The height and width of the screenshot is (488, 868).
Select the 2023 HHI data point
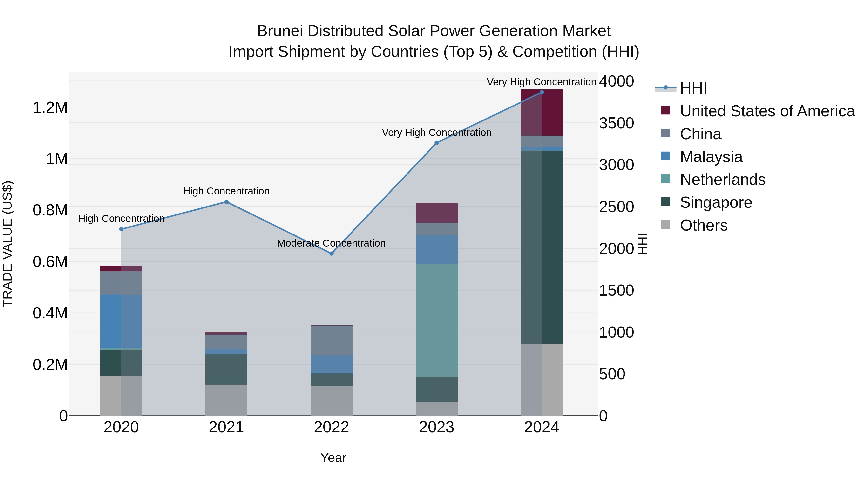point(437,143)
